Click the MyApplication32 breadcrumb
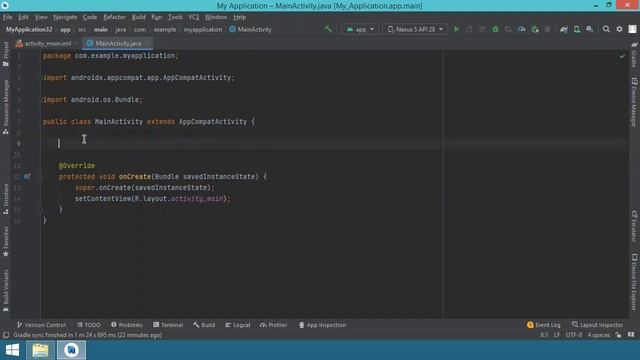640x360 pixels. pos(29,29)
